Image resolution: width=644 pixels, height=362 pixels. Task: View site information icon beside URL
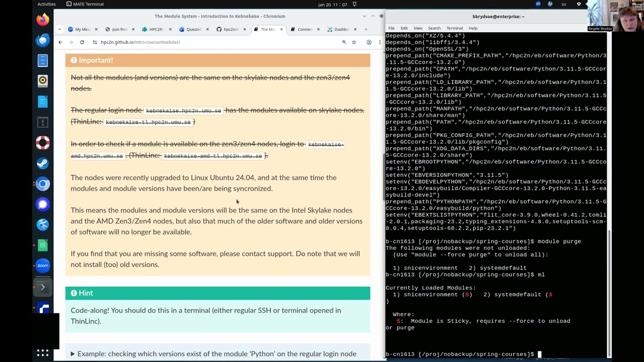[95, 42]
